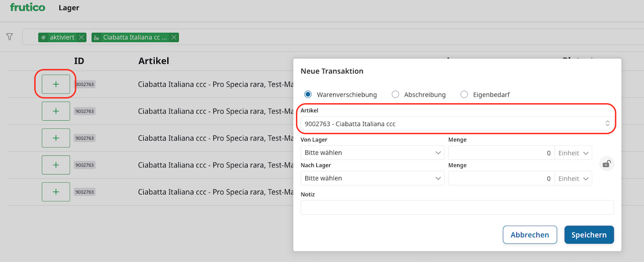644x262 pixels.
Task: Remove the 'Ciabatta Italiana ccc' filter tag
Action: click(174, 37)
